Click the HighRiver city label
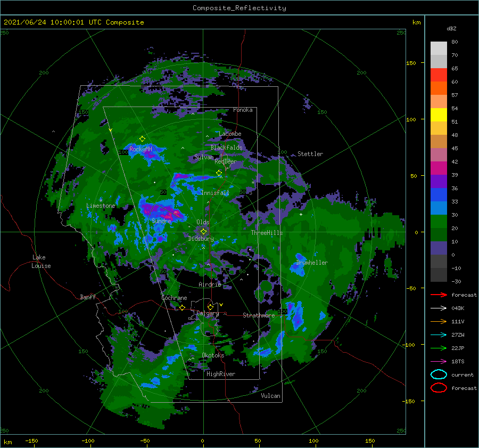The width and height of the screenshot is (479, 448). (221, 374)
